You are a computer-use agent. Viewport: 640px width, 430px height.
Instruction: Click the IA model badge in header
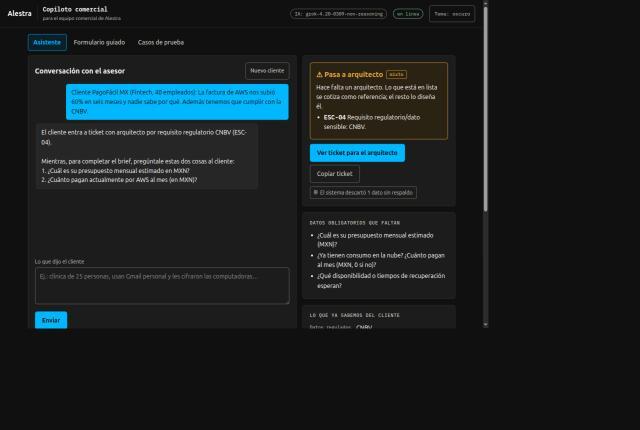coord(338,14)
